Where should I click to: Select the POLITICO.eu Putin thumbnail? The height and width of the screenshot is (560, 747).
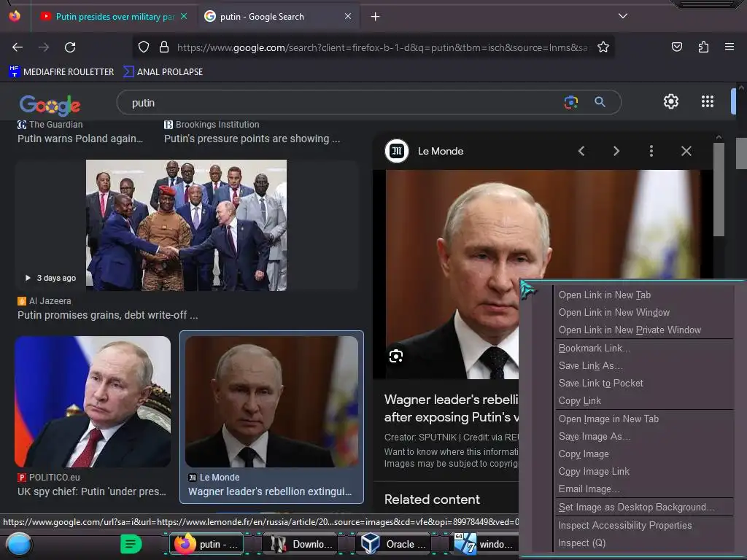coord(93,402)
